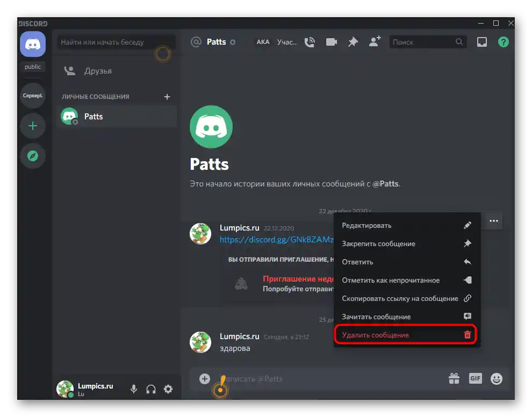Start a video call with Patts
Image resolution: width=532 pixels, height=417 pixels.
coord(331,42)
